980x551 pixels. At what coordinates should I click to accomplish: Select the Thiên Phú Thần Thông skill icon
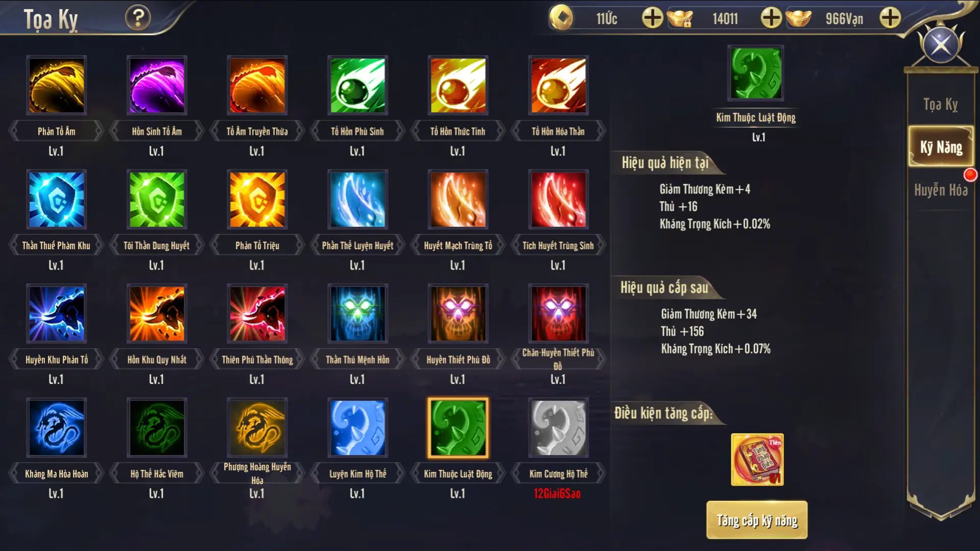click(x=257, y=314)
